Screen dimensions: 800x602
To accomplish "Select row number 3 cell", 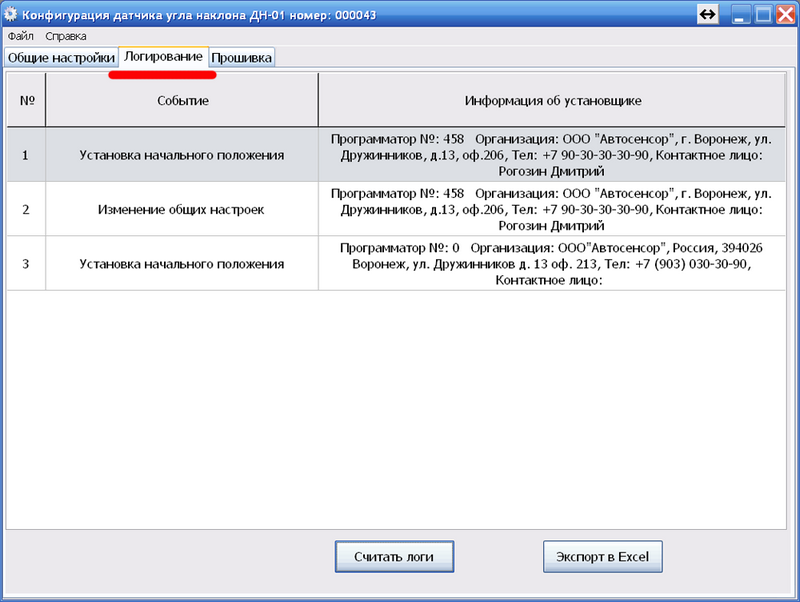I will (x=26, y=264).
